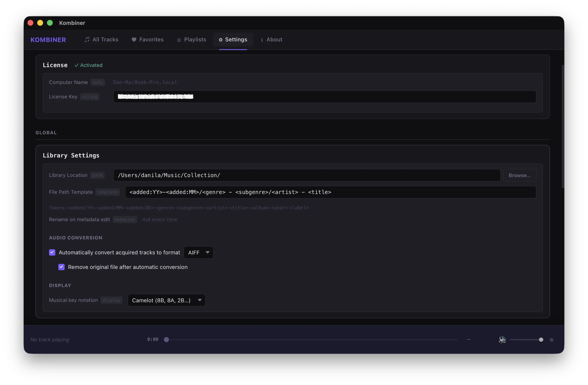This screenshot has height=385, width=588.
Task: Select the Settings tab
Action: pos(233,39)
